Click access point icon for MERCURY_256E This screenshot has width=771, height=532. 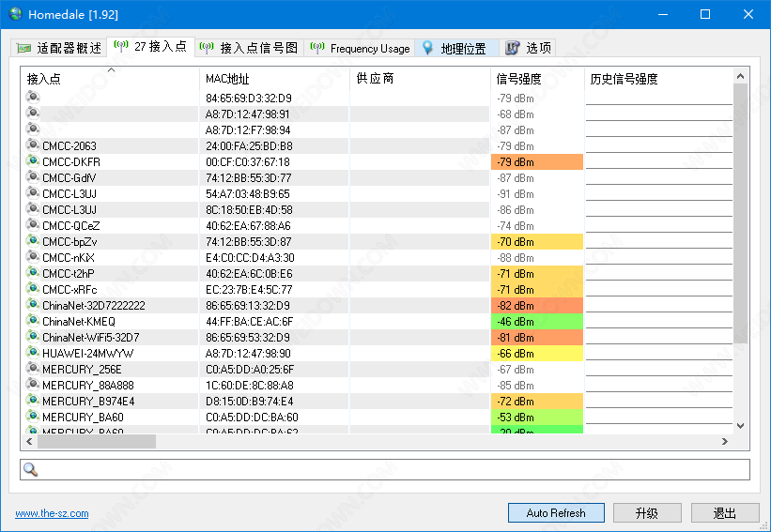(33, 369)
